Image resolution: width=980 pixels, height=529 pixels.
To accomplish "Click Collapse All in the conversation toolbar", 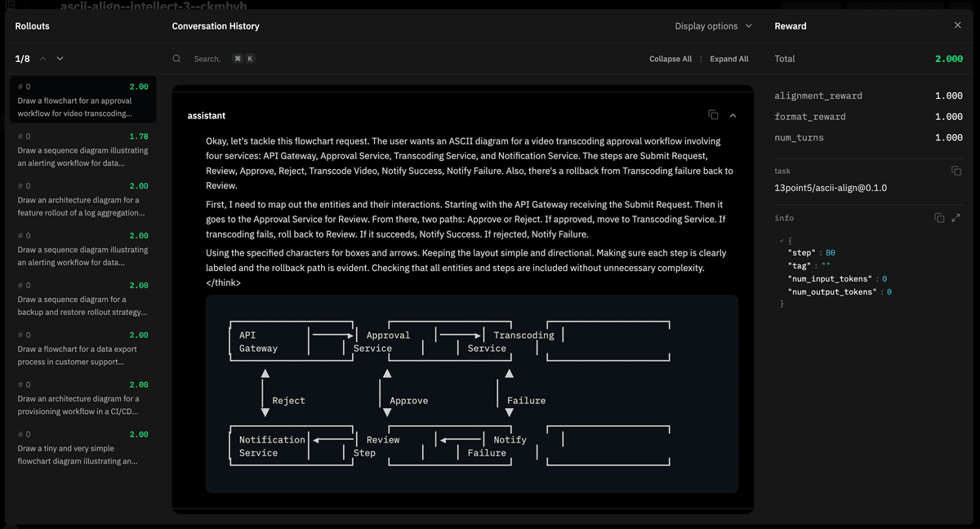I will click(670, 58).
